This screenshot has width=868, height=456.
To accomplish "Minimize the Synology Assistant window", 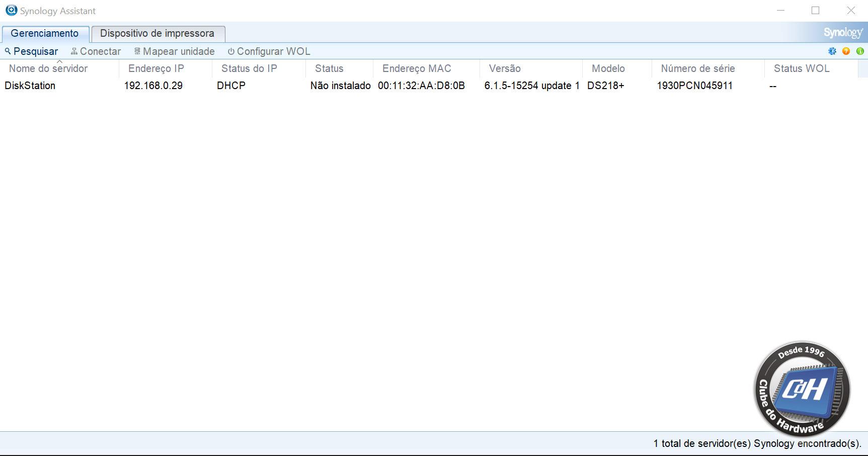I will click(x=781, y=11).
